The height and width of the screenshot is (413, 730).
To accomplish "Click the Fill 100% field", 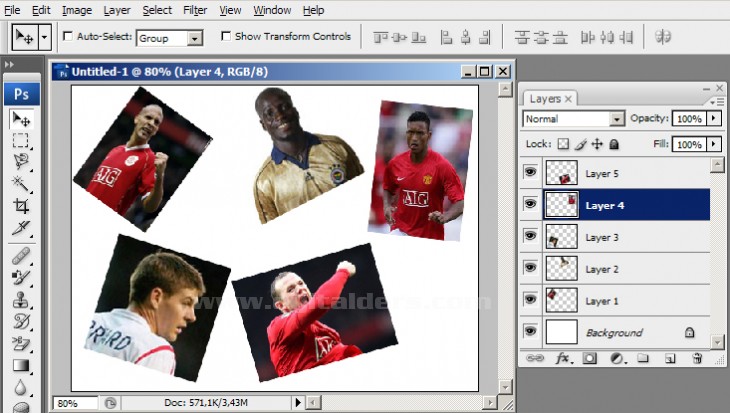I will [689, 144].
